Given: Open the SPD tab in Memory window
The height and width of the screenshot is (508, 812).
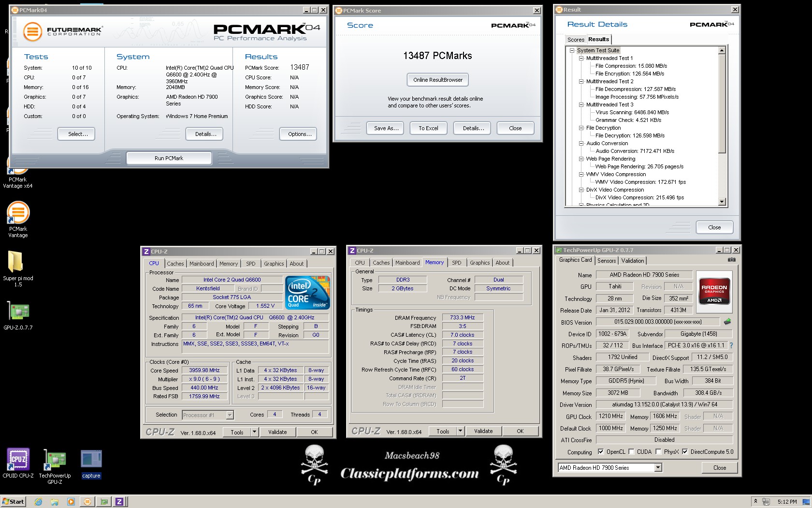Looking at the screenshot, I should point(457,263).
